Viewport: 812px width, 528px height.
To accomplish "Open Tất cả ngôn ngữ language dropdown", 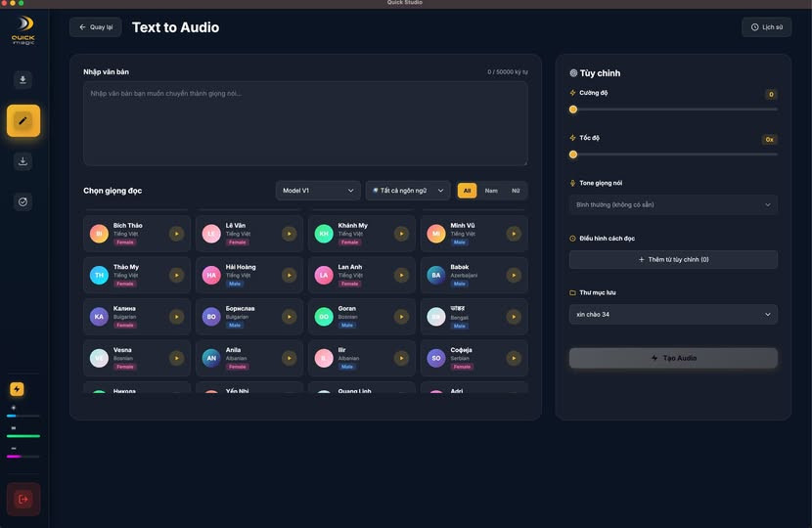I will pyautogui.click(x=408, y=191).
